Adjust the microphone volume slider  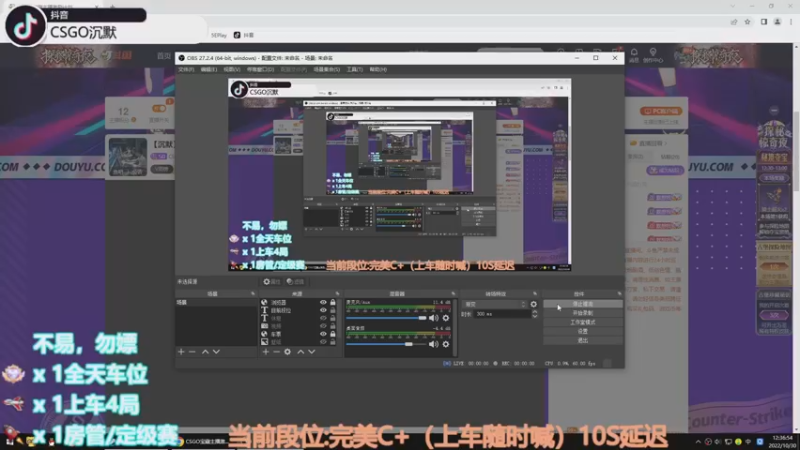(x=386, y=318)
